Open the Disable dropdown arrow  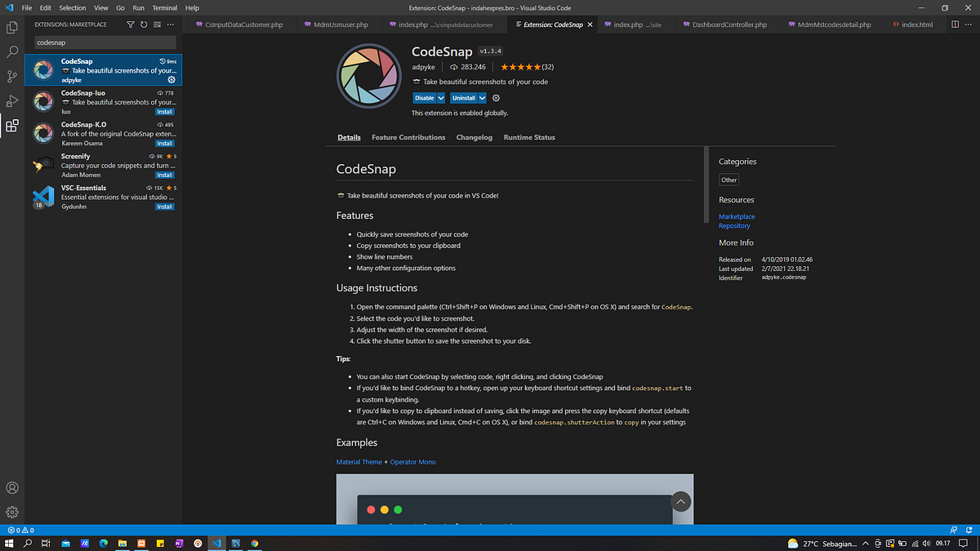click(x=439, y=97)
